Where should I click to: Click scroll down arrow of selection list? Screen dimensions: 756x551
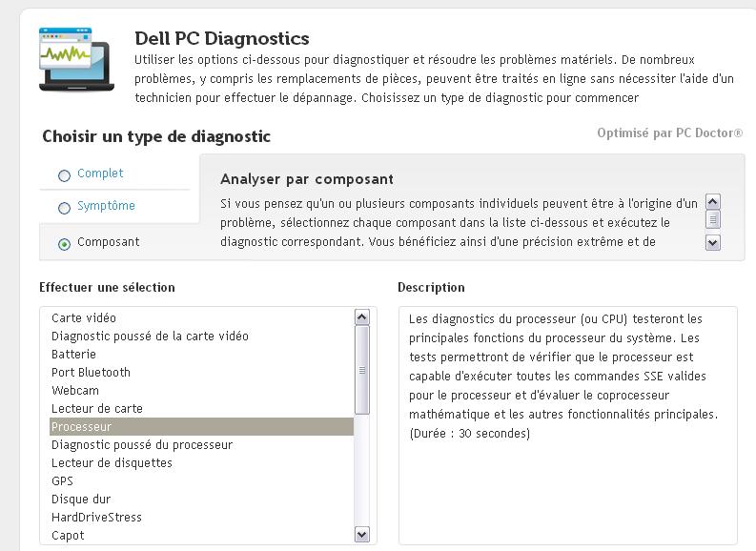pos(361,534)
